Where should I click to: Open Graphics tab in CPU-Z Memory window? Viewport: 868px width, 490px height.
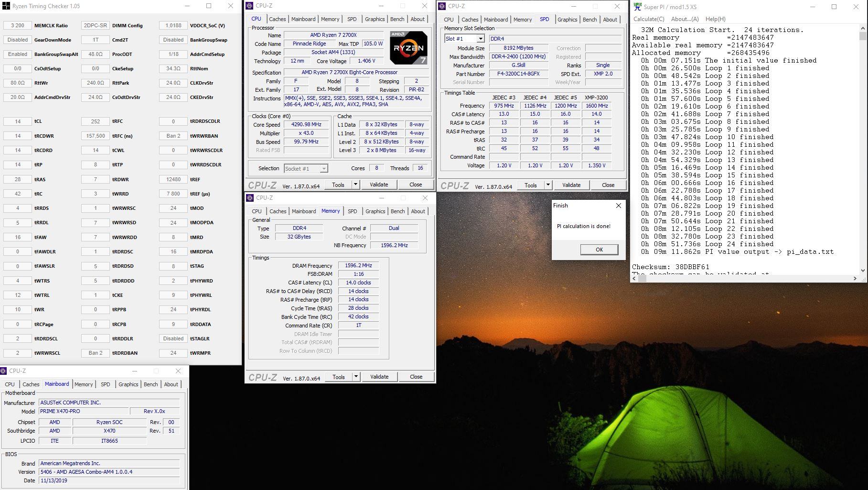[x=375, y=211]
